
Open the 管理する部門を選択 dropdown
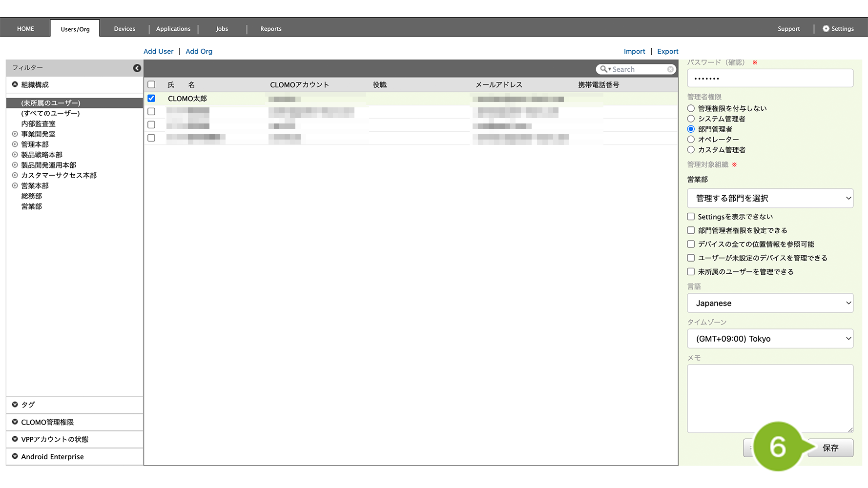770,198
